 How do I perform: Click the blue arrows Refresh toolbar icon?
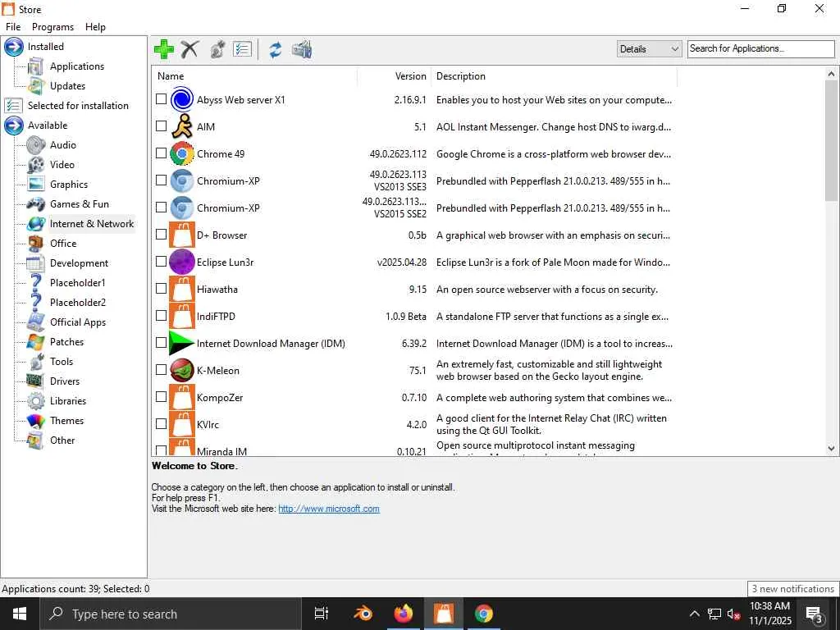pos(276,49)
